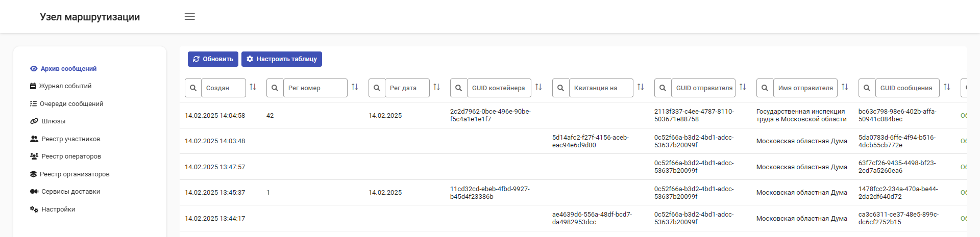The height and width of the screenshot is (237, 980).
Task: Click search icon beside GUID отправителя filter
Action: pos(663,88)
